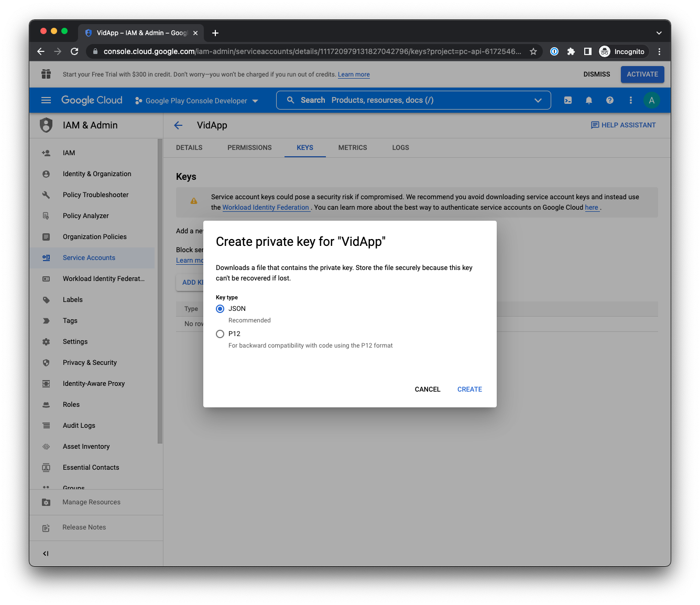Viewport: 700px width, 605px height.
Task: Click the search products and resources field
Action: point(413,100)
